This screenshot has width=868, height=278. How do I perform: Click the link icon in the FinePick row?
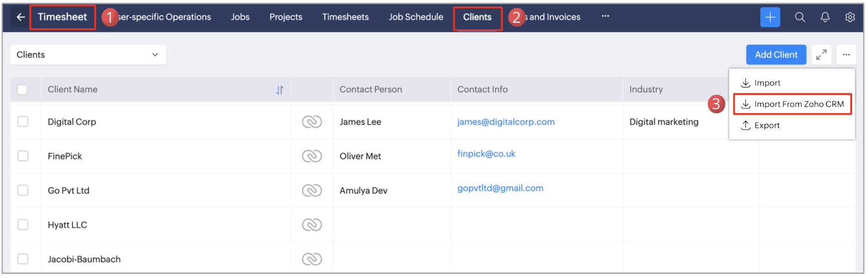pos(311,156)
